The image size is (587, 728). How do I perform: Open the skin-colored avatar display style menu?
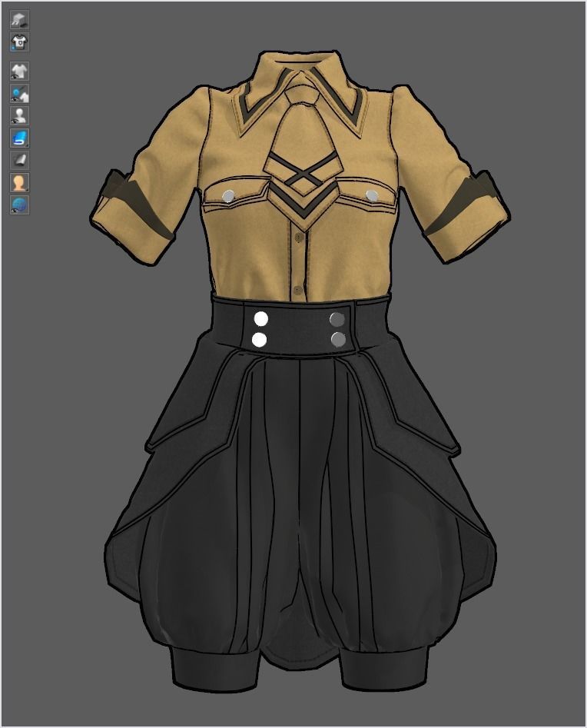pos(19,182)
